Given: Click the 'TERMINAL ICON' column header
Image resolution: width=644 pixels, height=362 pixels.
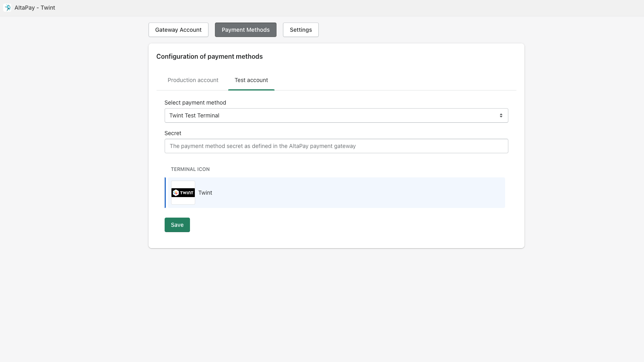Looking at the screenshot, I should tap(190, 169).
